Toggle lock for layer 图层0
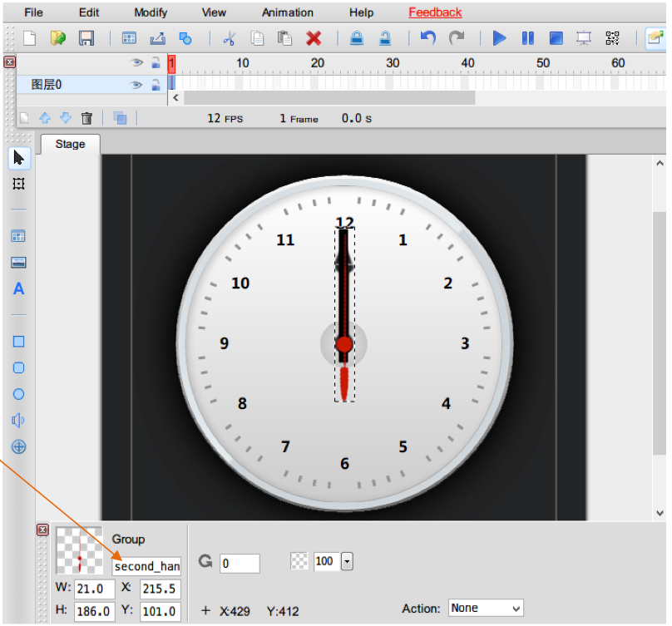This screenshot has width=672, height=626. click(155, 84)
